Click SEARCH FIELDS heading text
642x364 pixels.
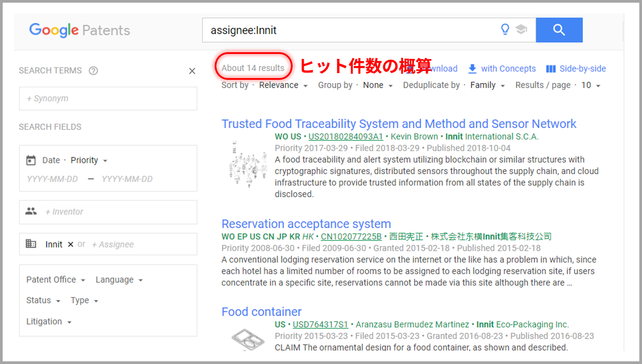click(x=50, y=127)
